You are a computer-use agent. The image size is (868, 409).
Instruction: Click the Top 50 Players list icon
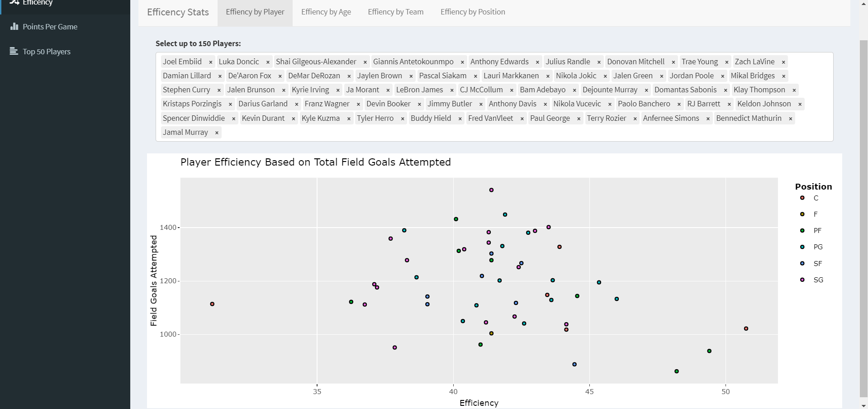point(14,51)
